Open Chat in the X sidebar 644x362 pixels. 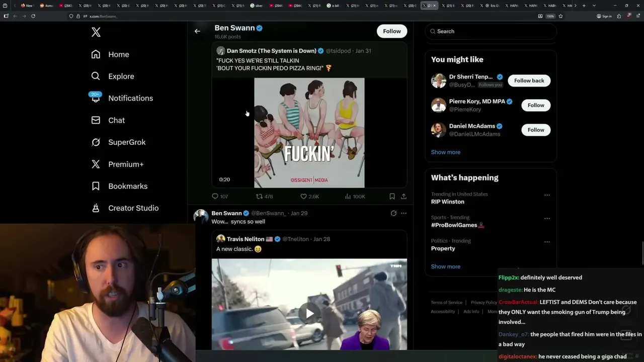[108, 120]
